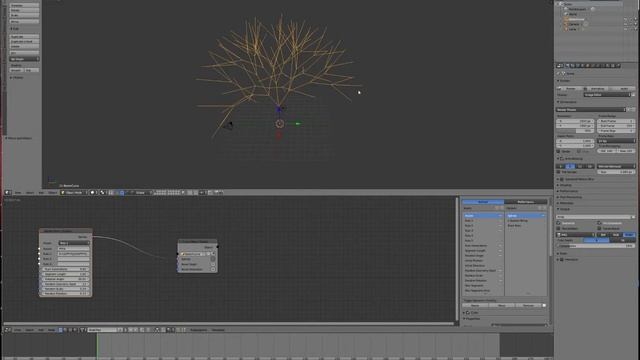The width and height of the screenshot is (640, 360).
Task: Click the Animation render button
Action: point(597,89)
